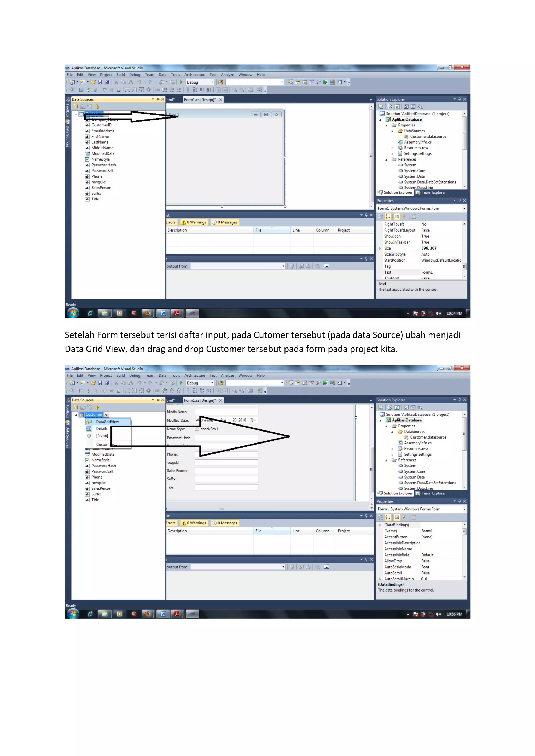This screenshot has height=756, width=535.
Task: Close the Form1.cs [Design]* tab in the upper screenshot
Action: [x=221, y=100]
